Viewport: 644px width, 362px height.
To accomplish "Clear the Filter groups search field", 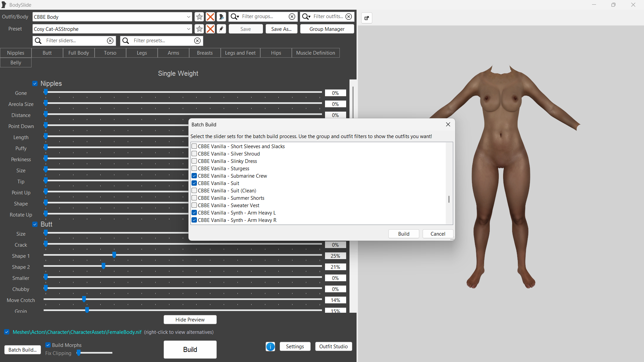I will 292,16.
